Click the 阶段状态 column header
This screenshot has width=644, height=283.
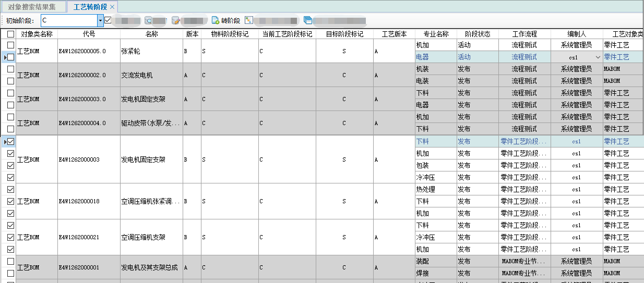click(477, 34)
